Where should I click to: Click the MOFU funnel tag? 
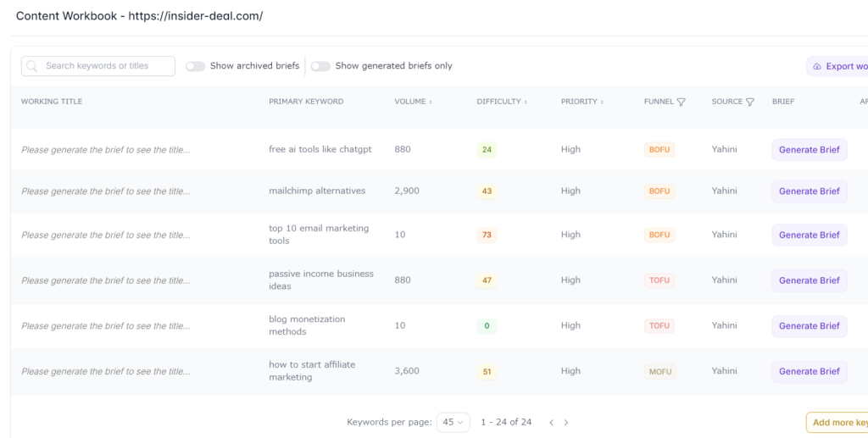[x=659, y=372]
